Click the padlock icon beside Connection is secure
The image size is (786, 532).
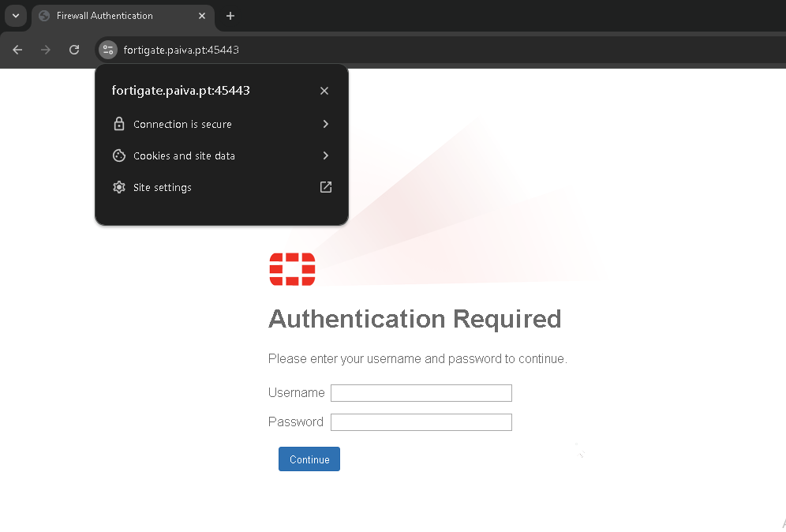(119, 124)
